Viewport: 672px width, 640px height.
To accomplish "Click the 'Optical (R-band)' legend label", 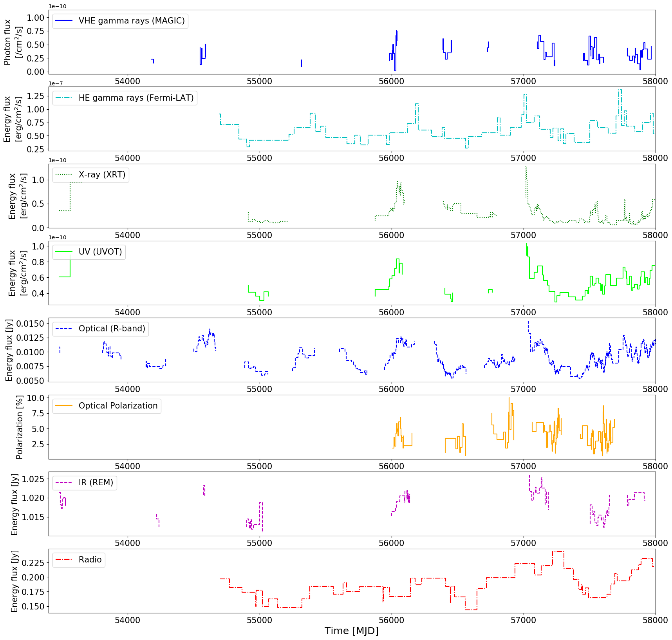I will [112, 329].
